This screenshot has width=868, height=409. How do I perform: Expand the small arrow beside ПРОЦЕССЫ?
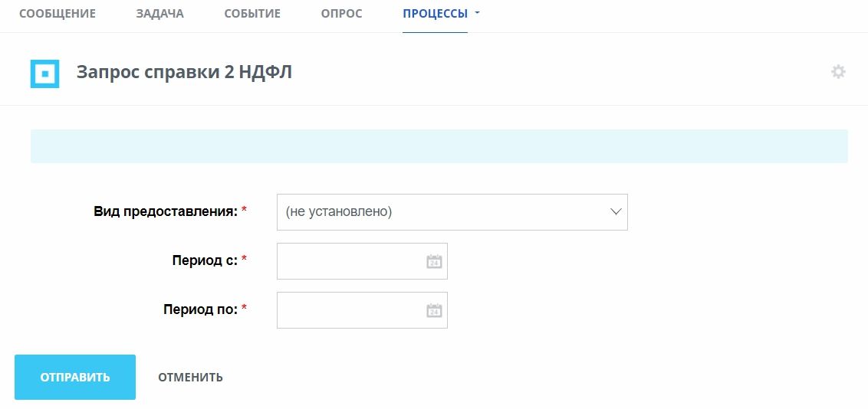[478, 14]
